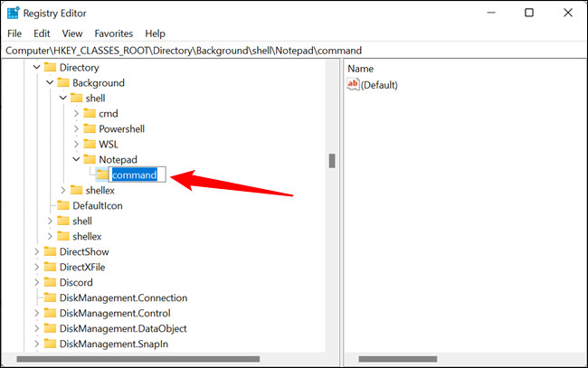
Task: Select the Directory tree key
Action: (79, 68)
